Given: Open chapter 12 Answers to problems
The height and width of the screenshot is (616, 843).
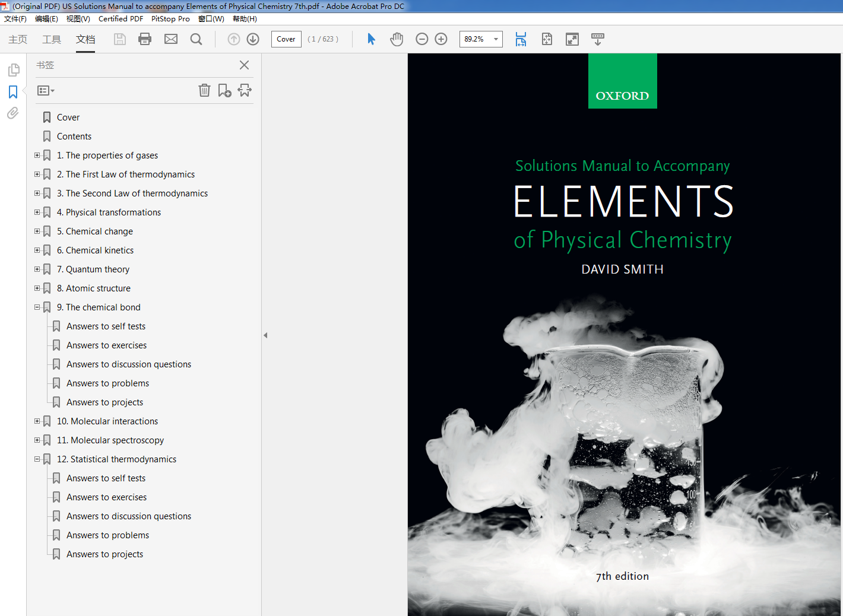Looking at the screenshot, I should click(107, 535).
